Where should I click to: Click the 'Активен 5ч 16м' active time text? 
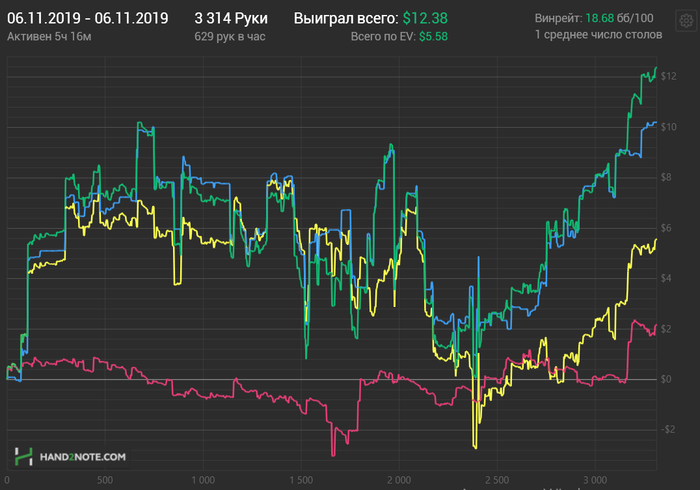pyautogui.click(x=49, y=37)
